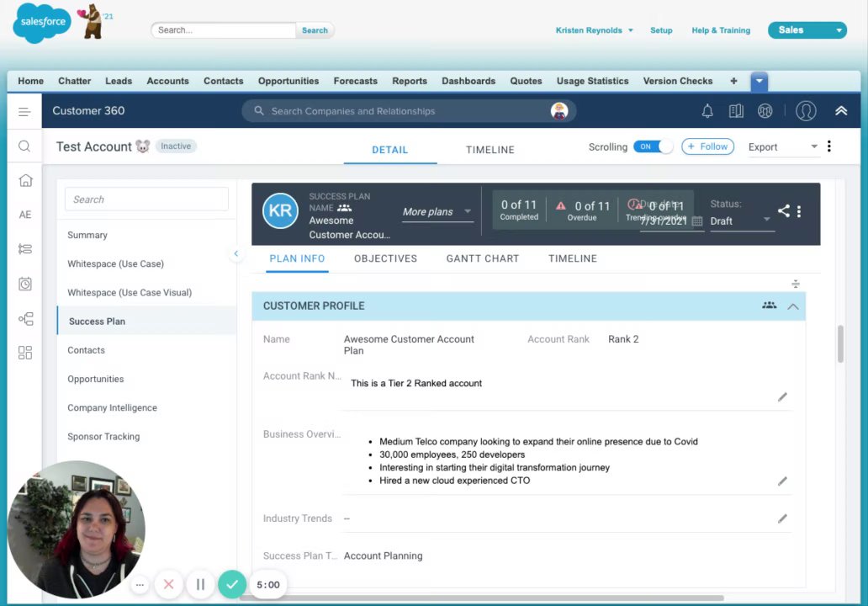The height and width of the screenshot is (606, 868).
Task: Open the hierarchy icon in left sidebar
Action: pyautogui.click(x=25, y=318)
